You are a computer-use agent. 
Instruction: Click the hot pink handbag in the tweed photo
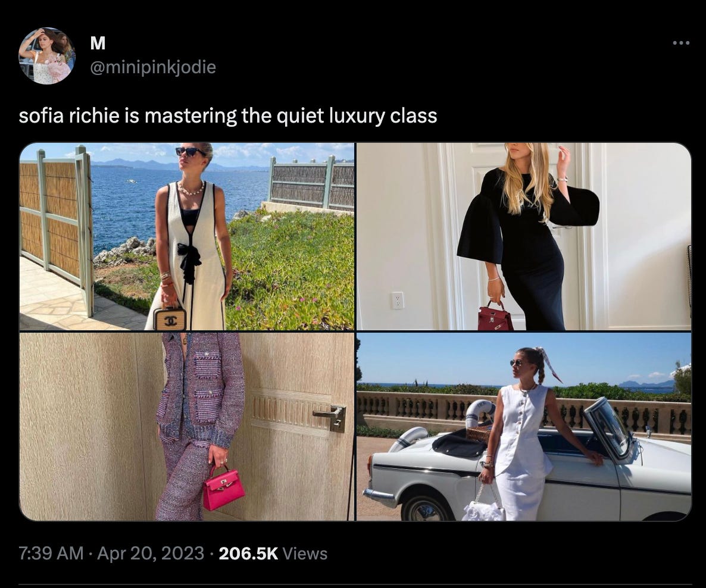(223, 487)
